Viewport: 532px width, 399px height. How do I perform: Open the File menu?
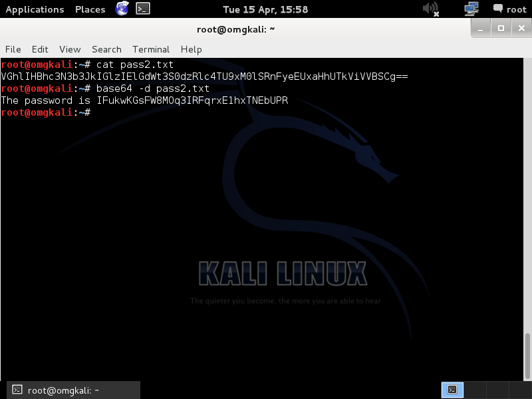point(13,49)
